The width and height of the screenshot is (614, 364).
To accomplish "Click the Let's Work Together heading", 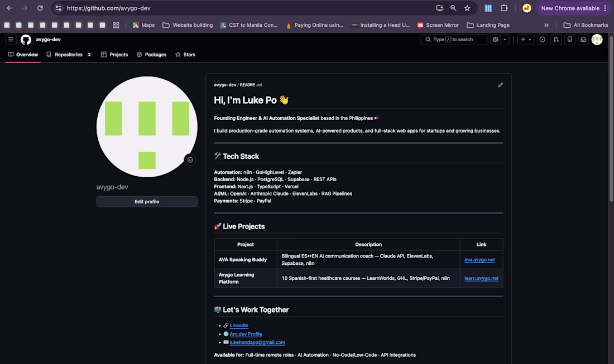I will 251,310.
